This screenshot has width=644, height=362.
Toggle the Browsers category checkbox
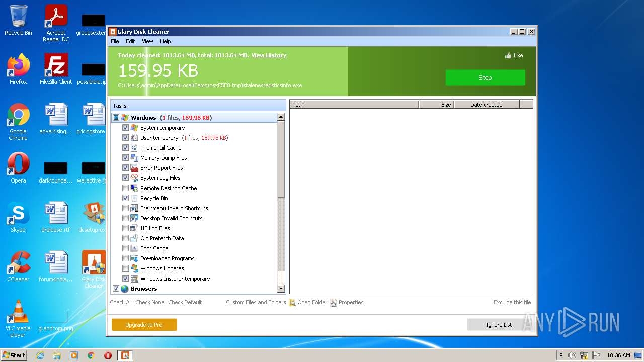(x=116, y=289)
